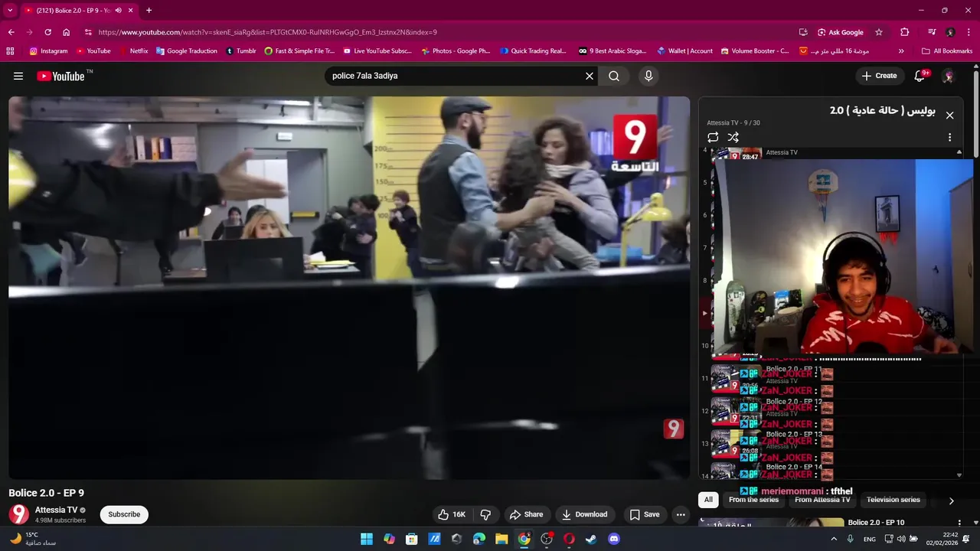
Task: Open a new browser tab
Action: point(149,11)
